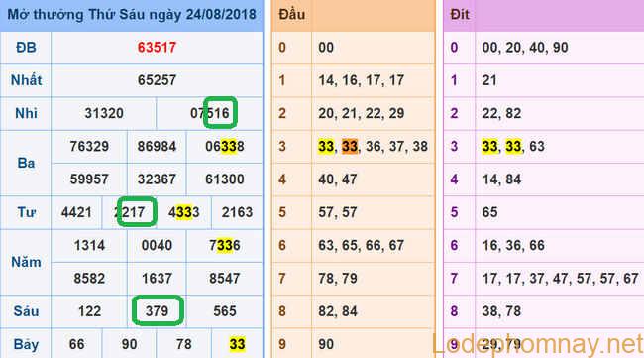The width and height of the screenshot is (644, 358).
Task: Click the 'Đầu' column header
Action: [x=292, y=15]
